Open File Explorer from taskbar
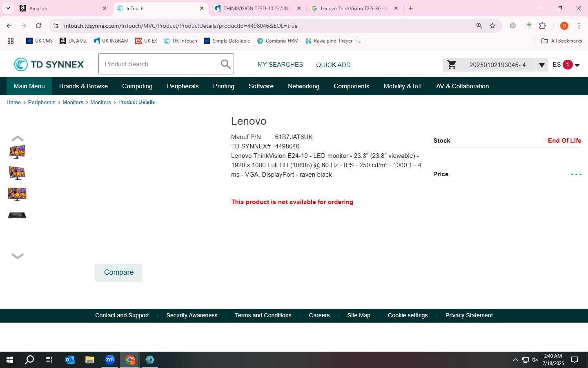The width and height of the screenshot is (588, 368). click(x=89, y=360)
